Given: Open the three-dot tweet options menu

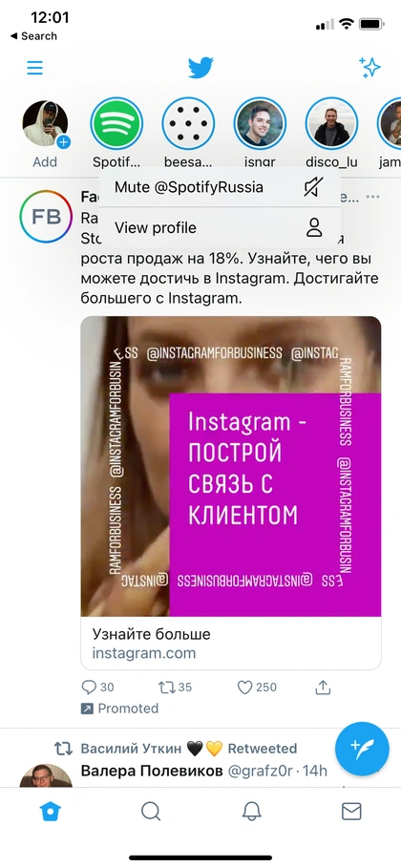Looking at the screenshot, I should [373, 197].
